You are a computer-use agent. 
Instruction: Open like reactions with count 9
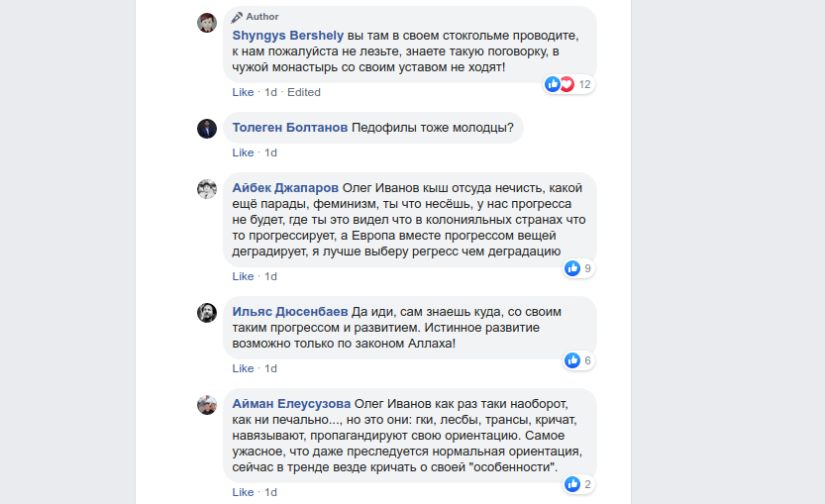click(578, 268)
